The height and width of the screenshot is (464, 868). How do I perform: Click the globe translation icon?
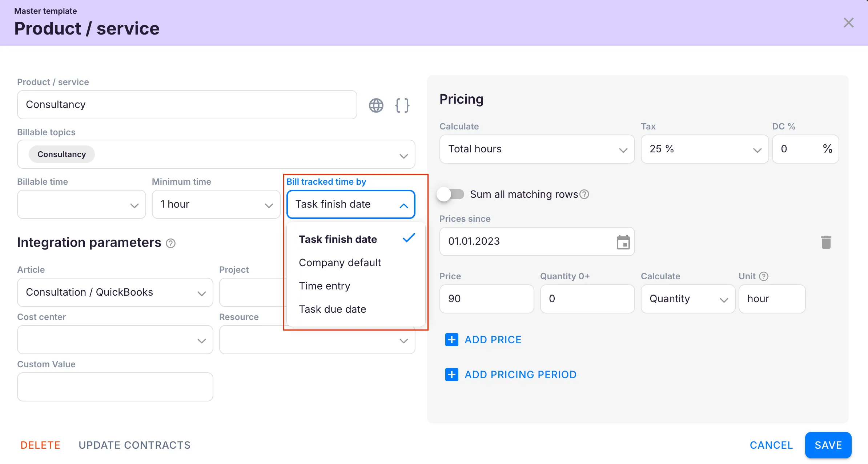click(x=376, y=105)
